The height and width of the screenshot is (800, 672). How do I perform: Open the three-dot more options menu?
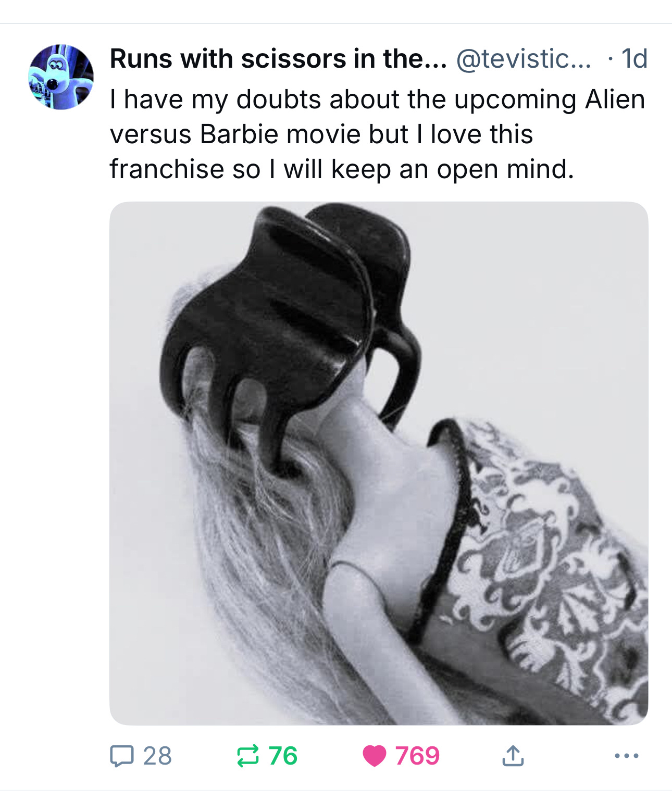point(627,756)
